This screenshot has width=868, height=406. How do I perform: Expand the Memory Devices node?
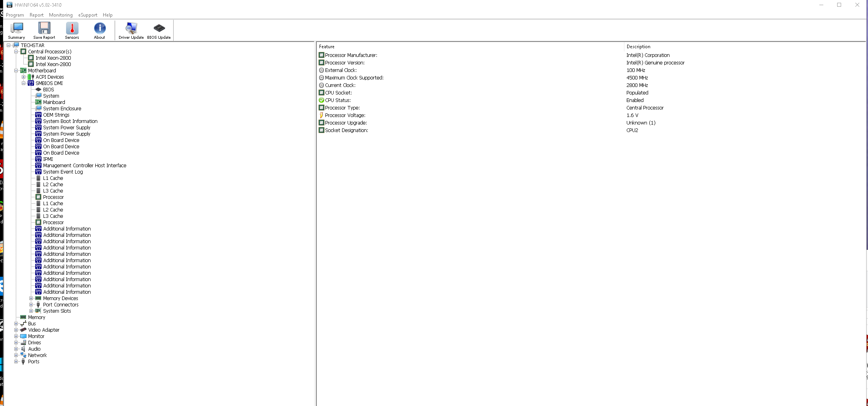tap(31, 298)
